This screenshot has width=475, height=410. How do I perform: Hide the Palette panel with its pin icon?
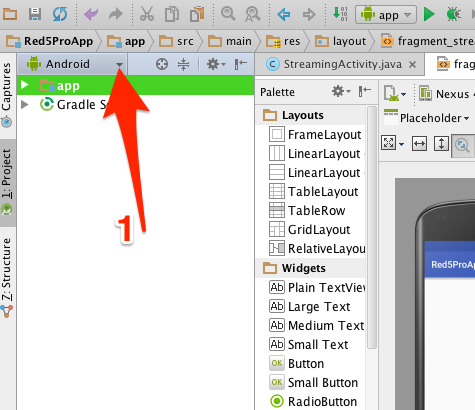[x=365, y=91]
